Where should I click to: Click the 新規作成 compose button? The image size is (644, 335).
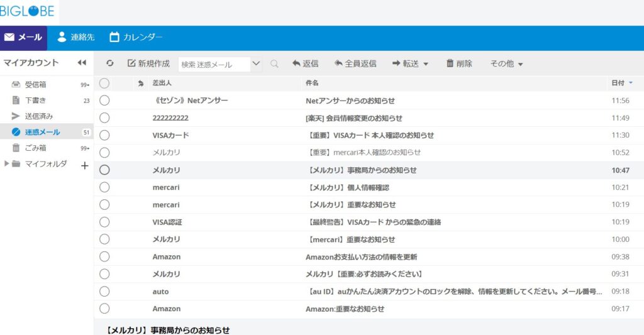pos(148,63)
